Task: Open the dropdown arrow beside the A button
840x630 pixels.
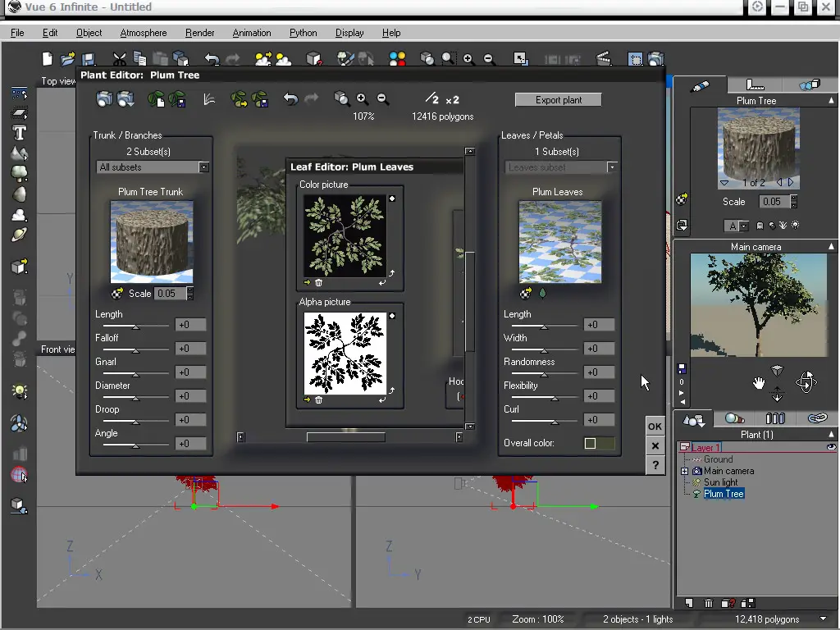Action: click(x=743, y=226)
